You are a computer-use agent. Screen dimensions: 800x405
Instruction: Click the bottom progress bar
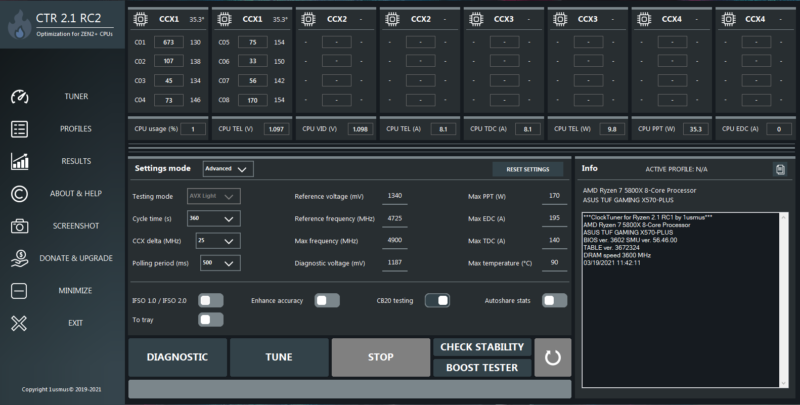[x=349, y=389]
